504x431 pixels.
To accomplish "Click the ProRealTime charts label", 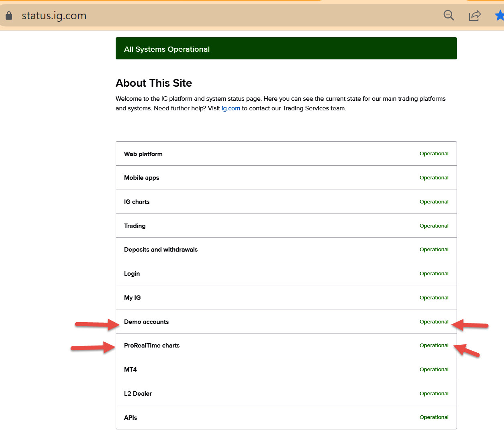I will click(x=152, y=346).
